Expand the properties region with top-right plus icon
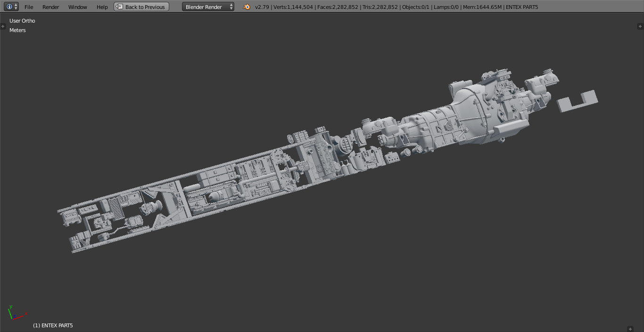644x332 pixels. (x=640, y=26)
